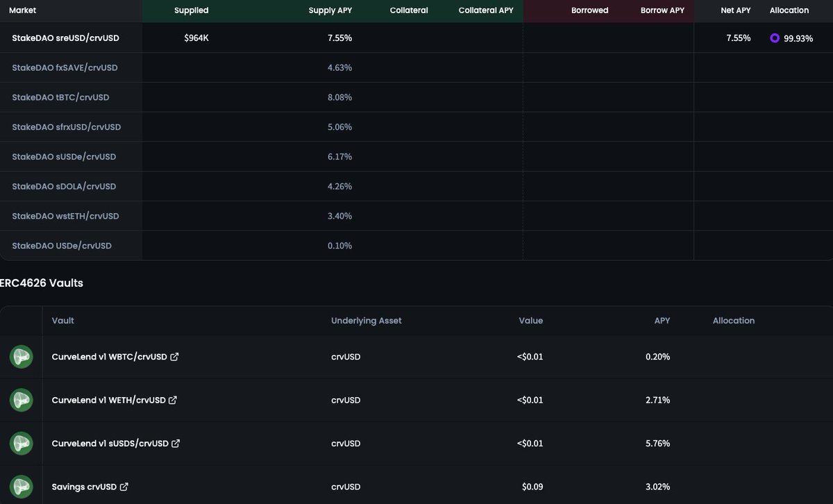Click the 5.76% APY for sUSDS vault

point(657,443)
